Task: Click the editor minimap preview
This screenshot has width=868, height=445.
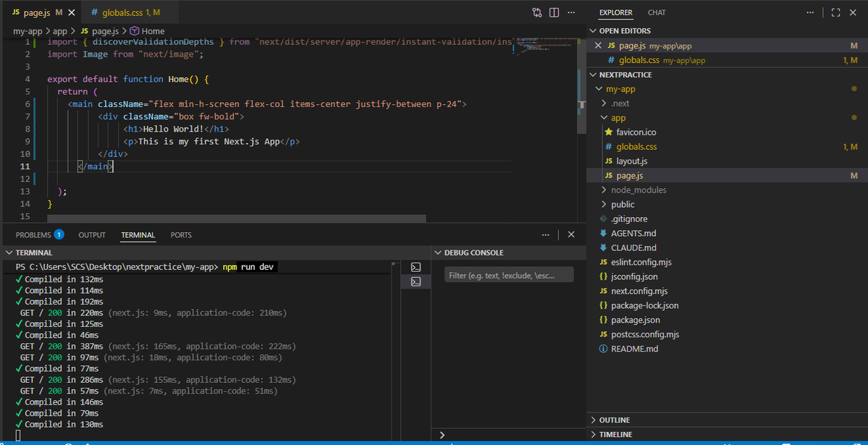Action: (x=545, y=46)
